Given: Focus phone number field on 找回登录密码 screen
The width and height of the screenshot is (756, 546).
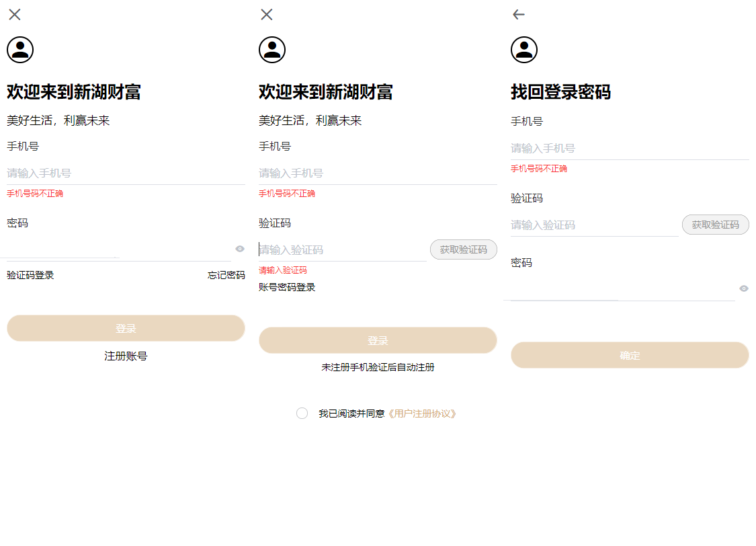Looking at the screenshot, I should 630,148.
